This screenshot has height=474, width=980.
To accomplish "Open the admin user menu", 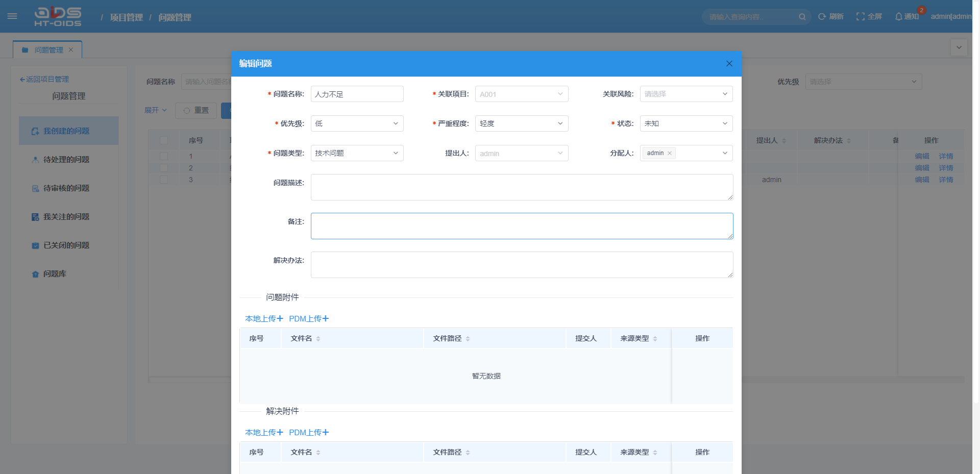I will 951,16.
